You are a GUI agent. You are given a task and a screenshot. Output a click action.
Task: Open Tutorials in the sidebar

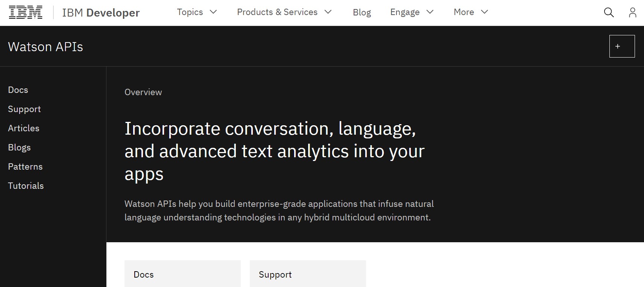pos(26,186)
